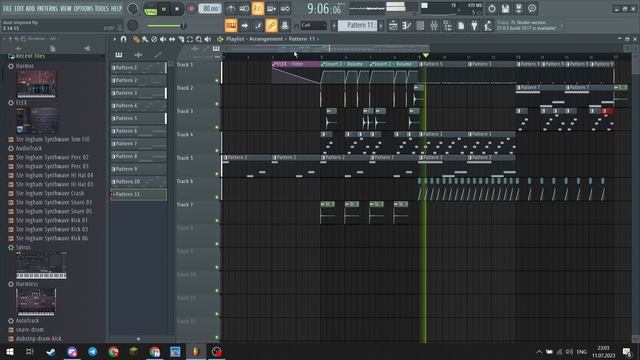The width and height of the screenshot is (640, 360).
Task: Click the next pattern arrow beside Pattern 11
Action: pos(381,26)
